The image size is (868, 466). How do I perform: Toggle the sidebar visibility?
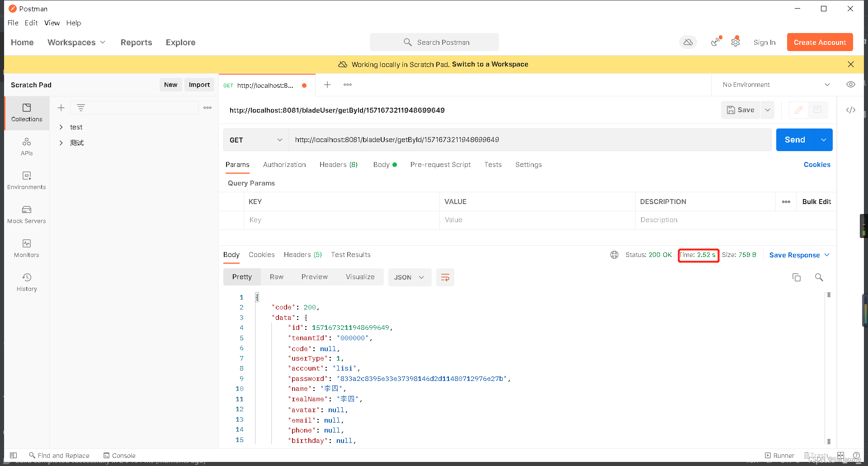click(13, 455)
